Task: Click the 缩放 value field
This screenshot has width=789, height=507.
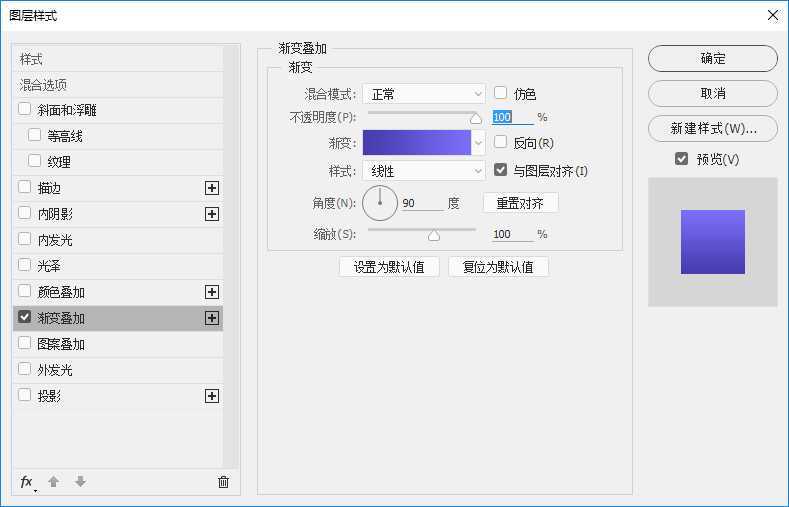Action: click(512, 234)
